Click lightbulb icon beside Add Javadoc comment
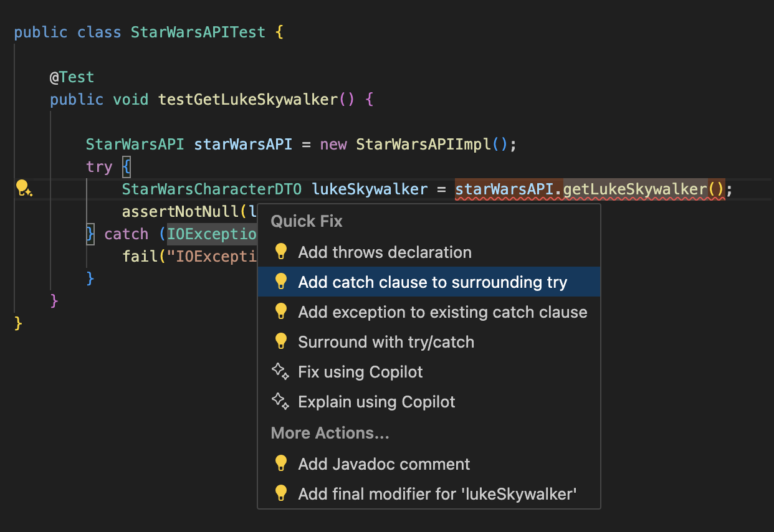Screen dimensions: 774x532 pos(281,463)
